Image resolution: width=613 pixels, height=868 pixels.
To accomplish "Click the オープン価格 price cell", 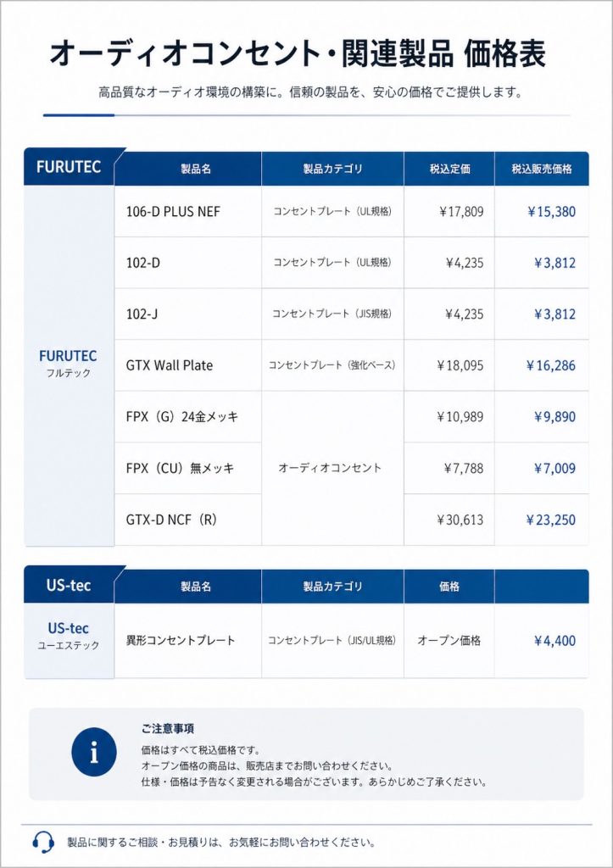I will point(449,641).
